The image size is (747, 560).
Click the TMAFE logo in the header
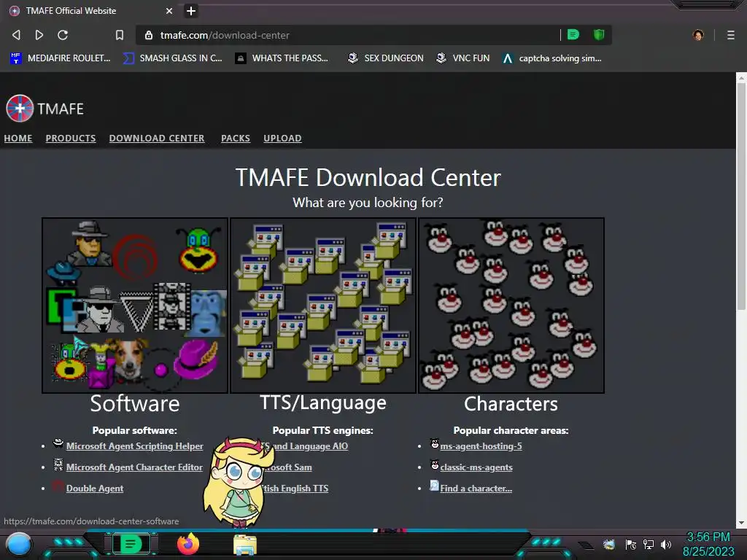coord(44,109)
